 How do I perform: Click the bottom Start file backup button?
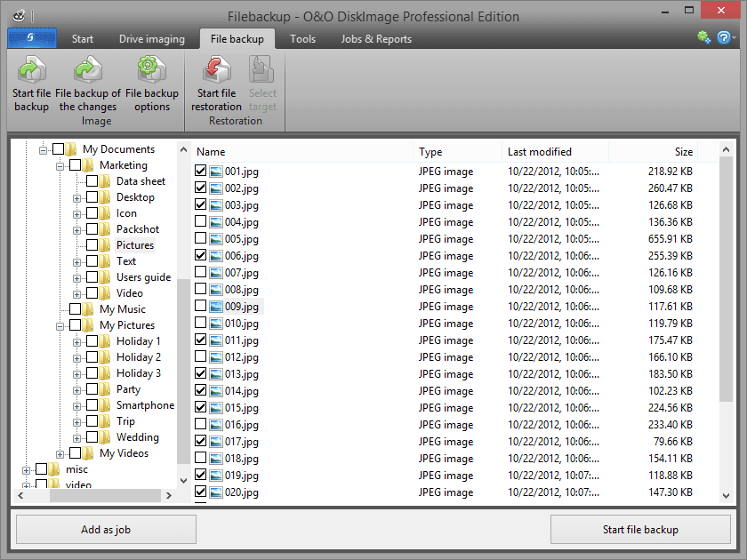click(640, 529)
